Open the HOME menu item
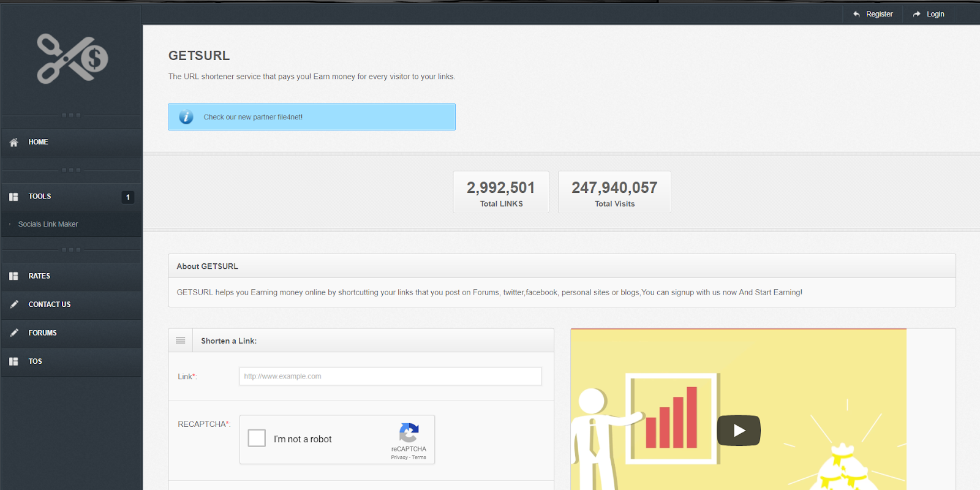The height and width of the screenshot is (490, 980). pyautogui.click(x=71, y=142)
